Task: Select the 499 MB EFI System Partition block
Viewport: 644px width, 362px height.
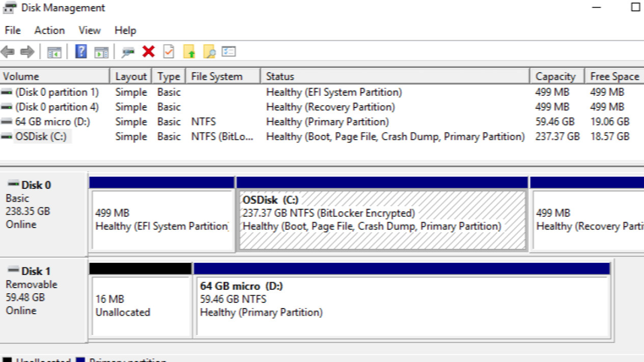Action: pos(162,219)
